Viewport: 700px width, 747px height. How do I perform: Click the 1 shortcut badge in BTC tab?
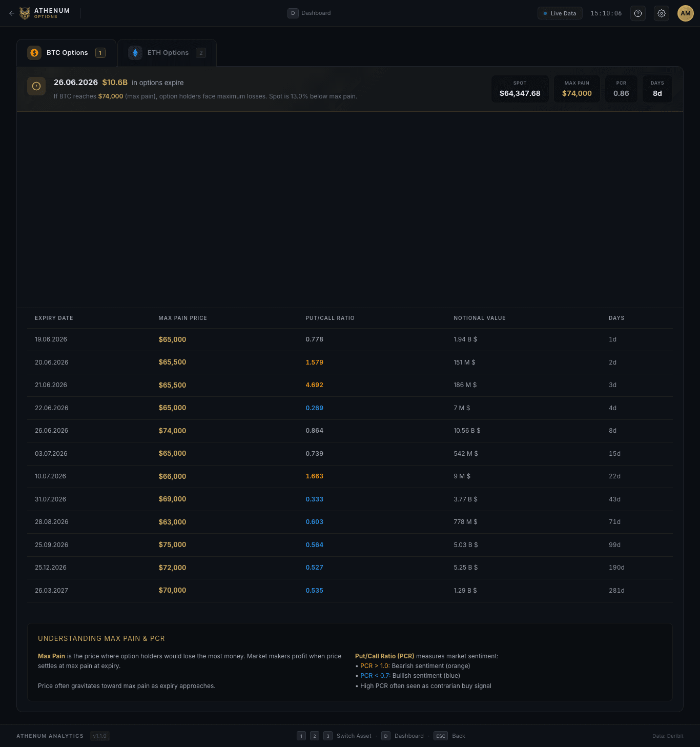[100, 53]
